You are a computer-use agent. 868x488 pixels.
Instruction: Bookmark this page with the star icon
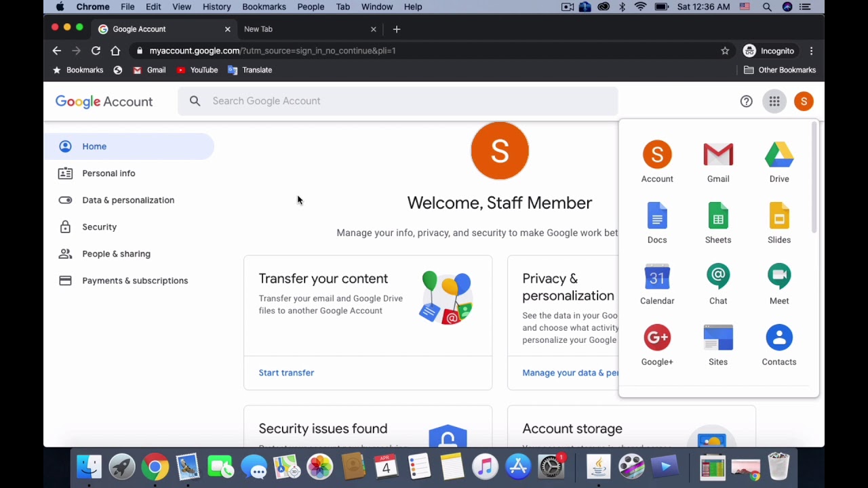click(725, 51)
